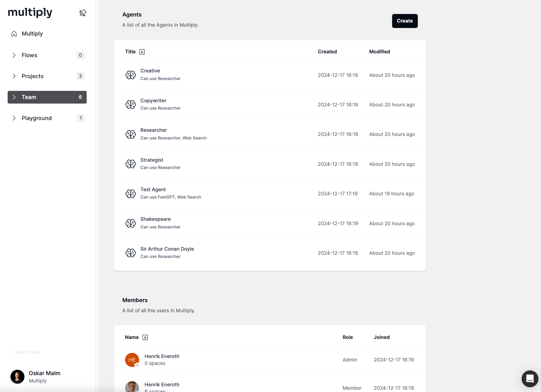Toggle the Staff mode checkbox
This screenshot has width=541, height=392.
click(x=8, y=352)
